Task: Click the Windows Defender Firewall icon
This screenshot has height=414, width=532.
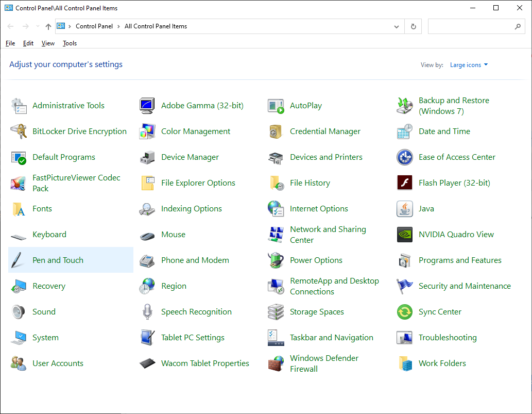Action: [276, 363]
